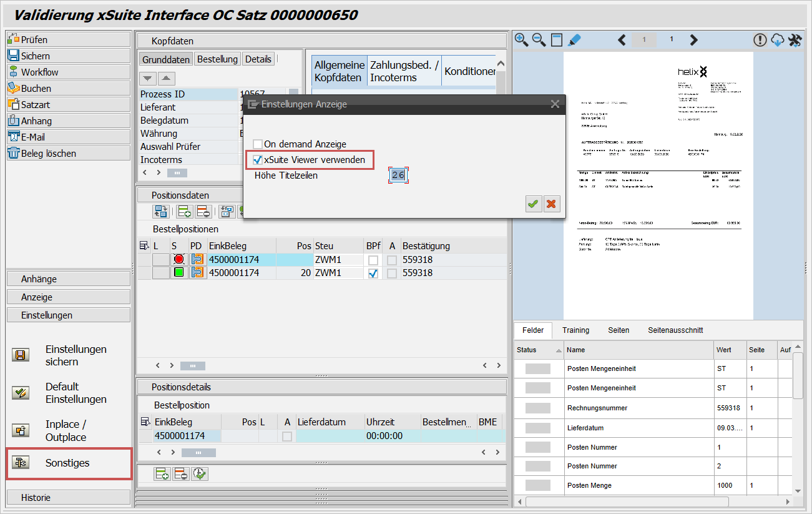The width and height of the screenshot is (812, 514).
Task: Switch to the Training tab
Action: pyautogui.click(x=575, y=330)
